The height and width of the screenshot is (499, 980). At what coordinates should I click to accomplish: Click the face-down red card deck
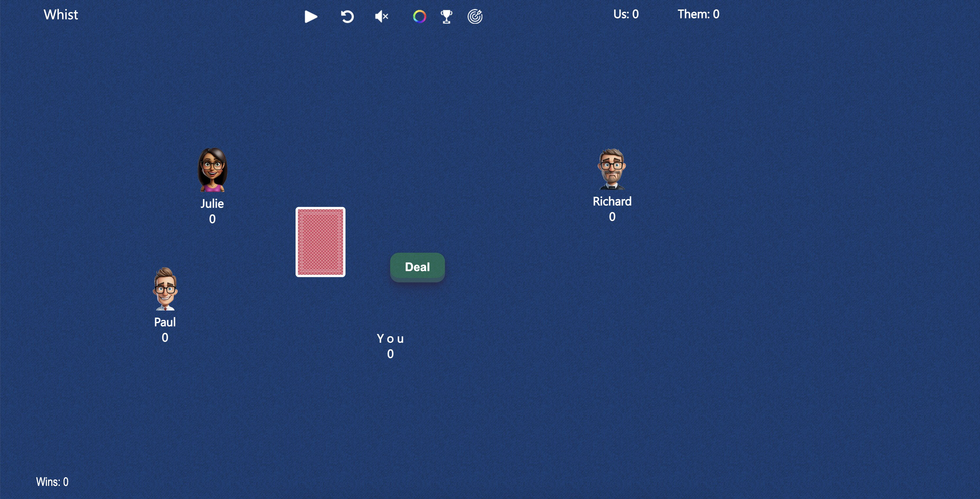(x=320, y=242)
